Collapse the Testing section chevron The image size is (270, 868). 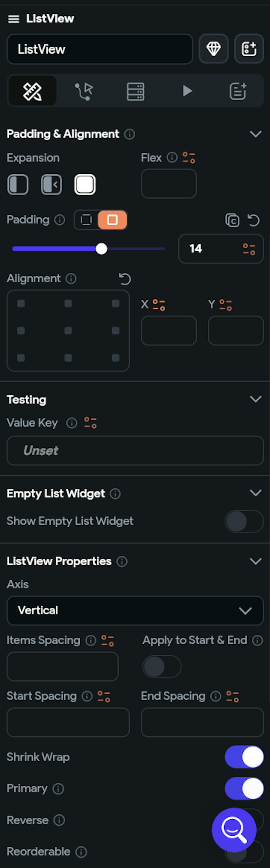point(255,399)
